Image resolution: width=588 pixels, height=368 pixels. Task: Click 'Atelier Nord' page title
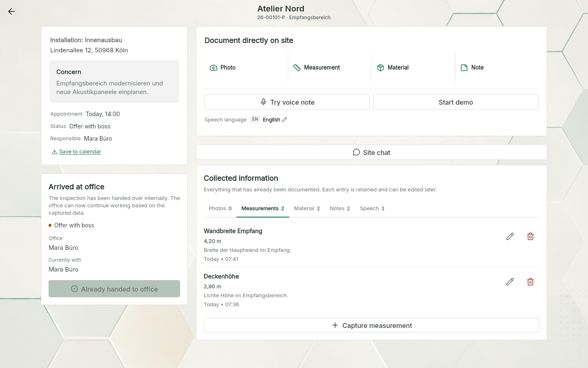pos(281,9)
